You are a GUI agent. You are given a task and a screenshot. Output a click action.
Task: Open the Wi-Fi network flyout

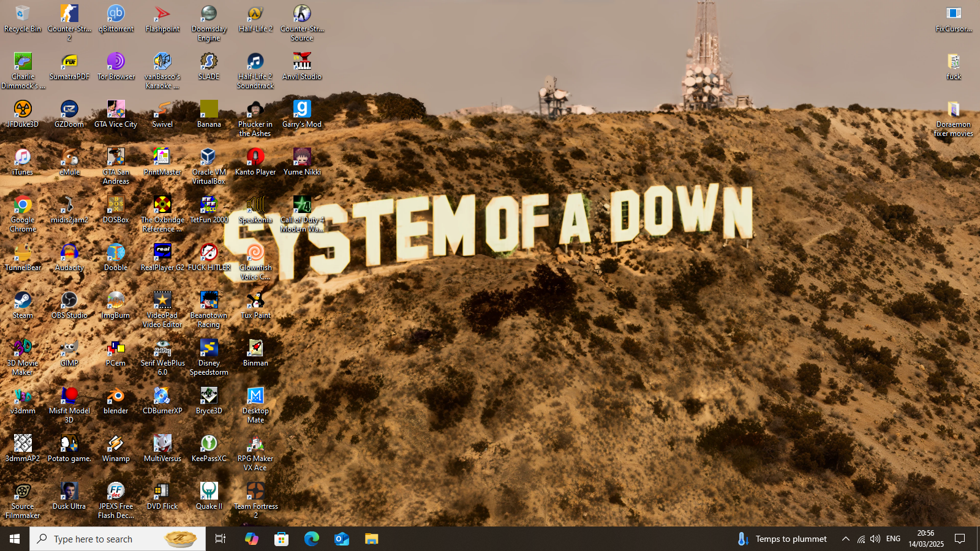[861, 539]
